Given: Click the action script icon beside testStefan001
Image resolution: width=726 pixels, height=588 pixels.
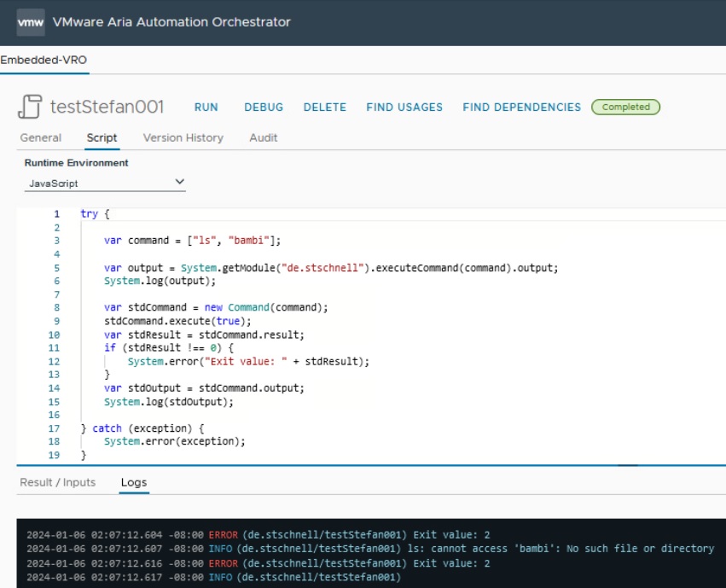Looking at the screenshot, I should (30, 107).
